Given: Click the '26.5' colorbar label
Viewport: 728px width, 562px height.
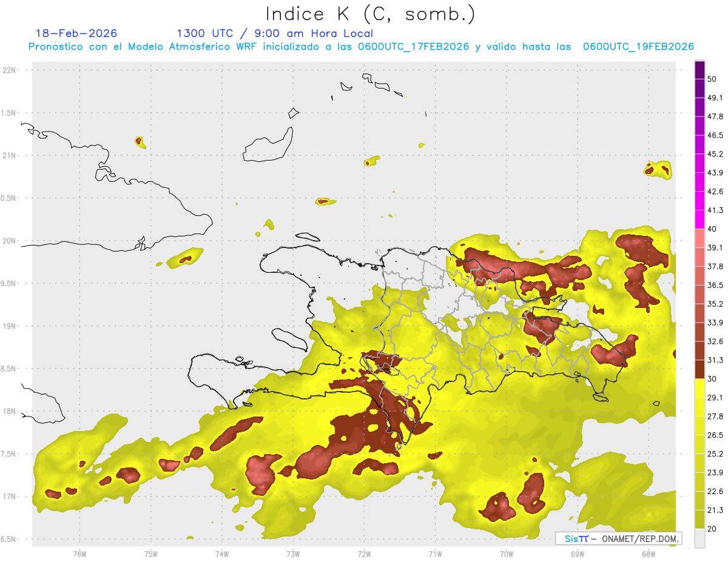Looking at the screenshot, I should click(715, 435).
